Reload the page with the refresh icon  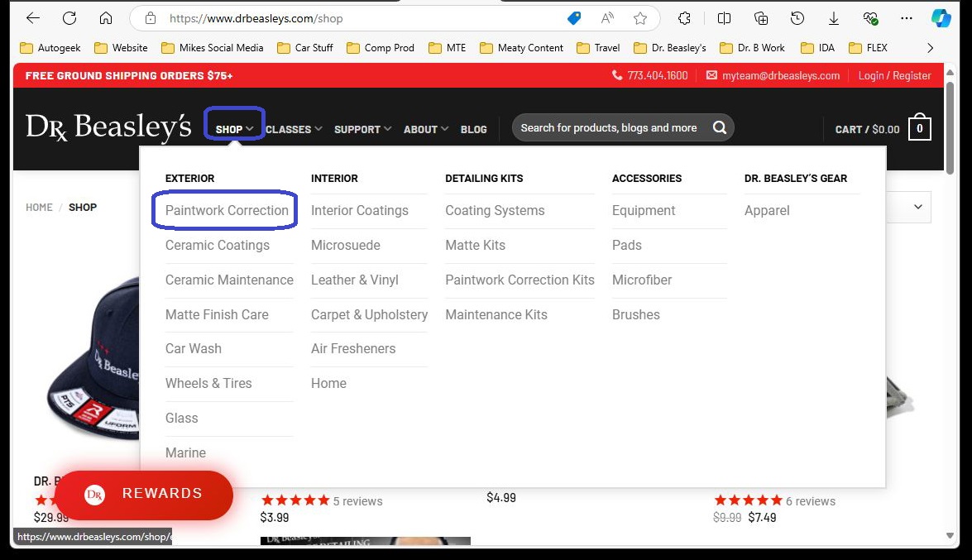[69, 18]
